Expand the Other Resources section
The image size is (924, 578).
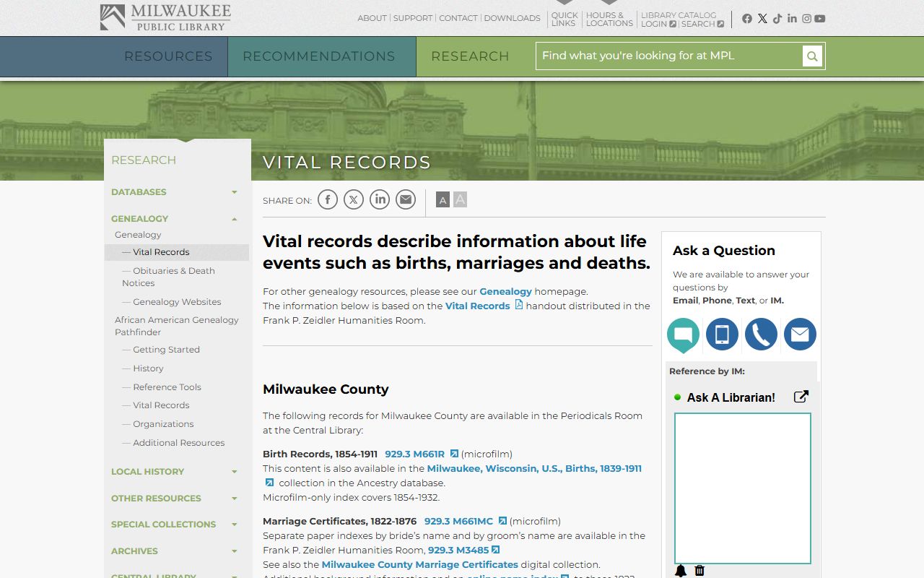(235, 499)
